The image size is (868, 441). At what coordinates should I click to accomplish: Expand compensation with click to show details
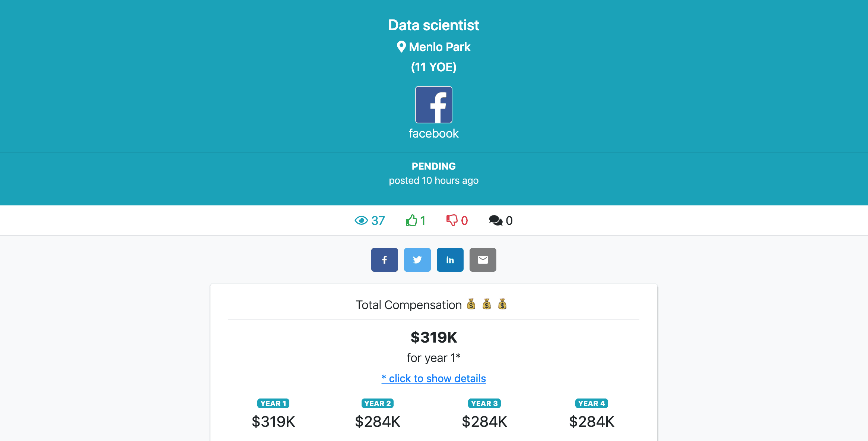tap(434, 378)
